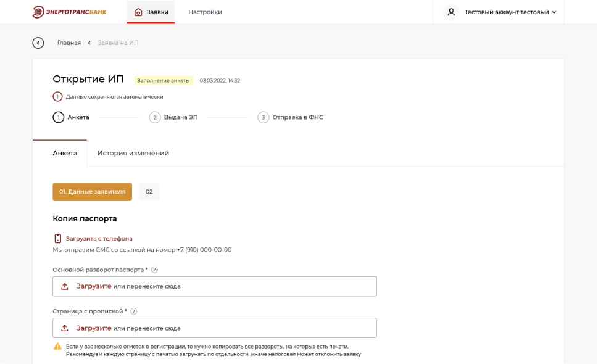
Task: Click the 01. Данные заявителя button
Action: point(92,192)
